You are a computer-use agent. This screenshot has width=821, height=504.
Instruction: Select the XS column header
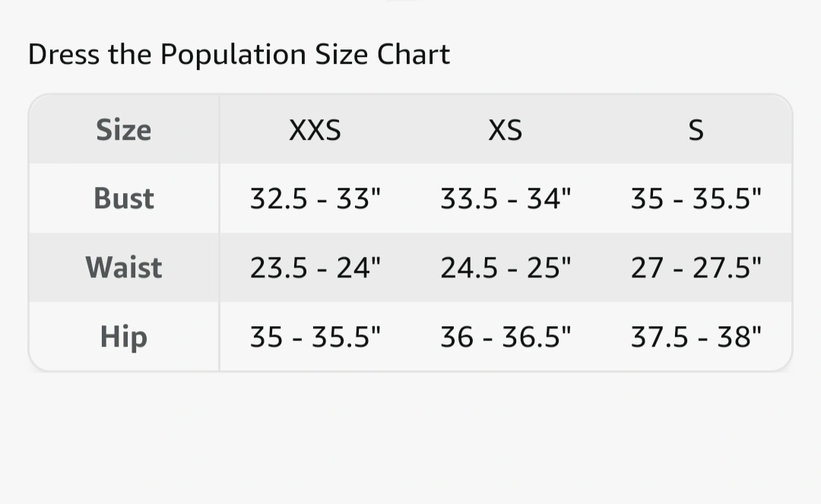point(506,131)
